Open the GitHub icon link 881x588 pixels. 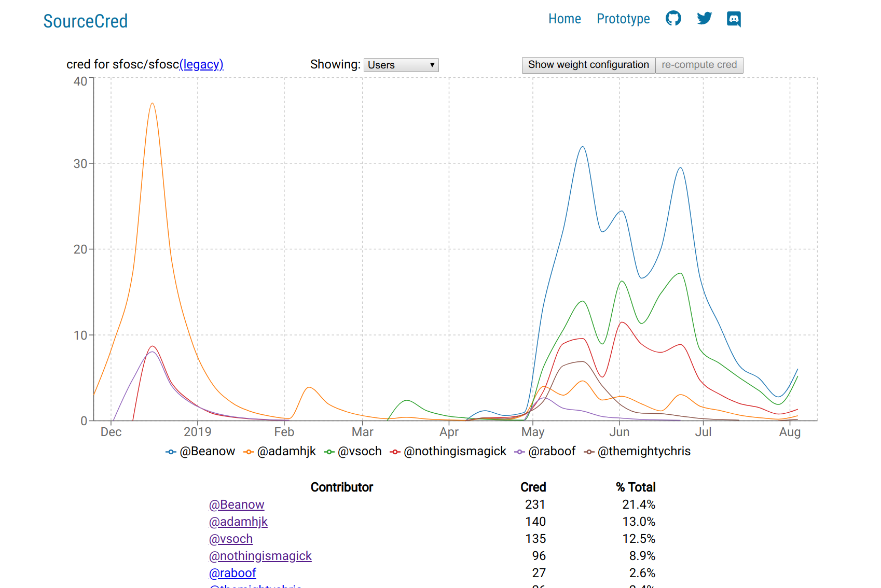[673, 19]
